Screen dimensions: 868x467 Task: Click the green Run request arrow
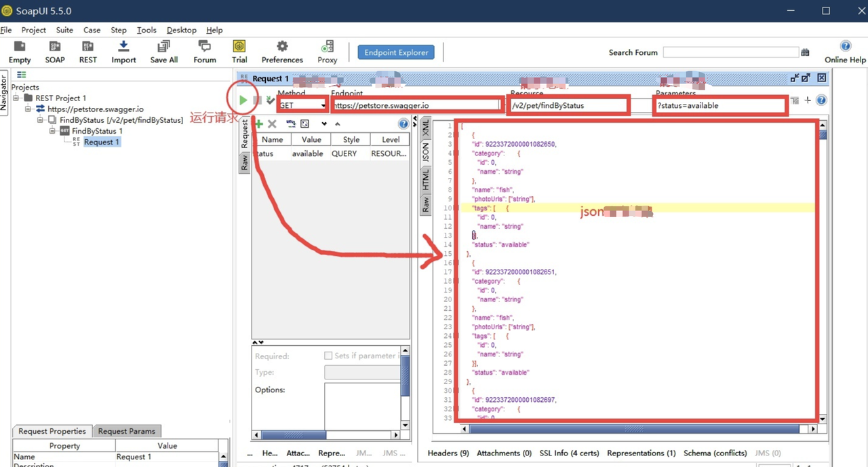click(x=243, y=100)
